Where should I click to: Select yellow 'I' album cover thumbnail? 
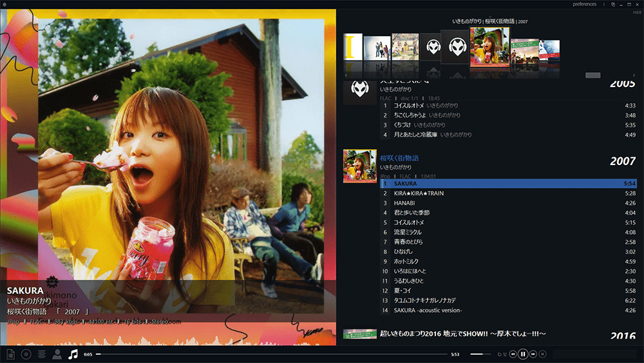click(353, 47)
